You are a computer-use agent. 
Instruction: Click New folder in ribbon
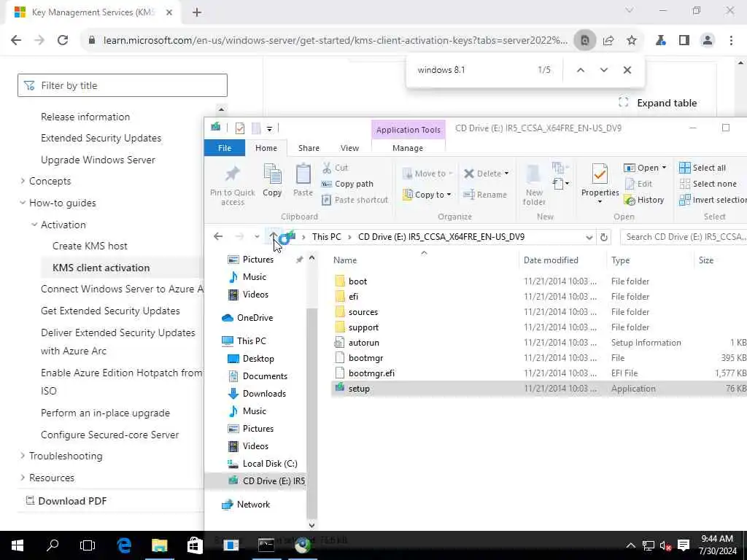pyautogui.click(x=534, y=184)
